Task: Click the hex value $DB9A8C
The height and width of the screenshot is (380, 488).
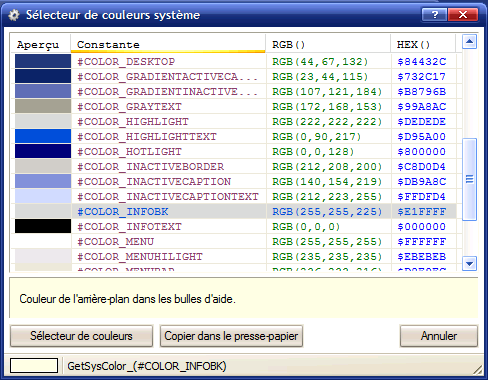Action: coord(421,182)
